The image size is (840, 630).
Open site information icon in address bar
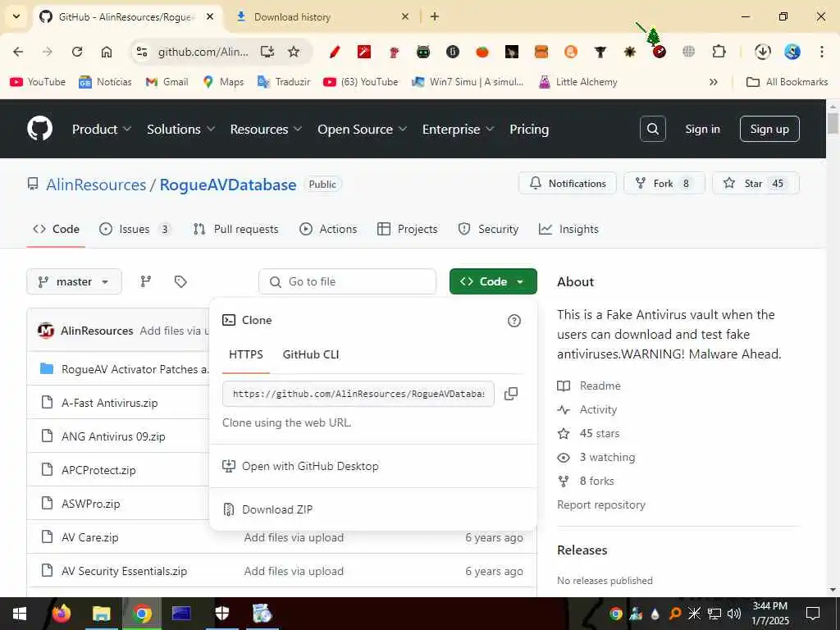tap(142, 52)
